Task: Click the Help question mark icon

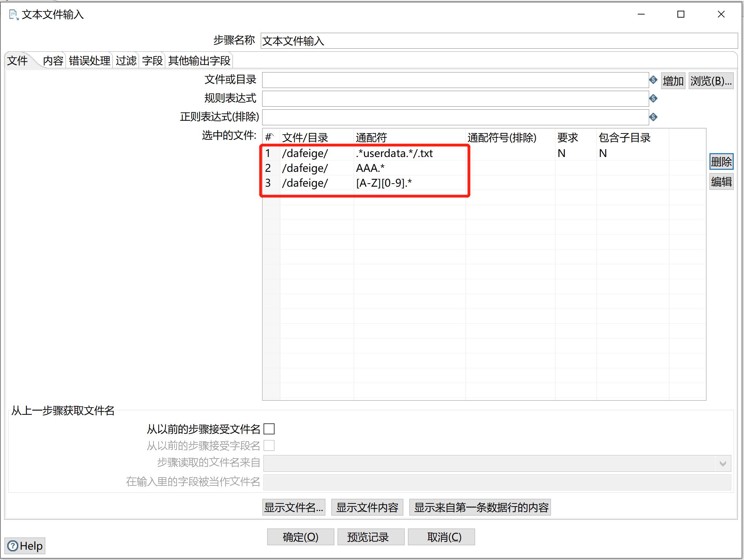Action: click(x=13, y=546)
